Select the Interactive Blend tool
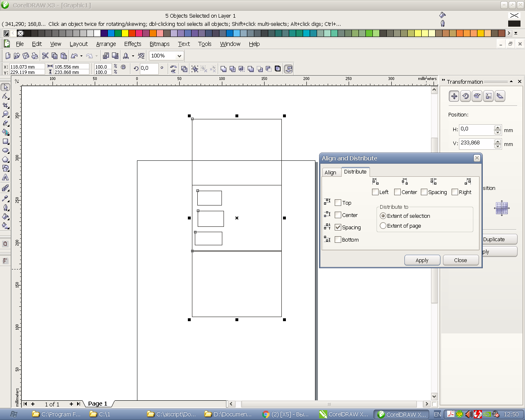 (x=5, y=188)
